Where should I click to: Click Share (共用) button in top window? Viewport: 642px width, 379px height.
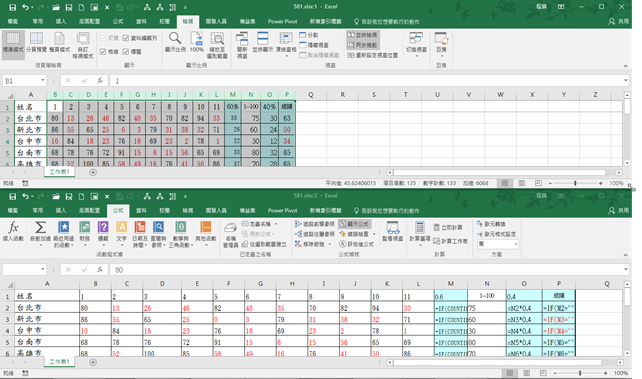619,21
